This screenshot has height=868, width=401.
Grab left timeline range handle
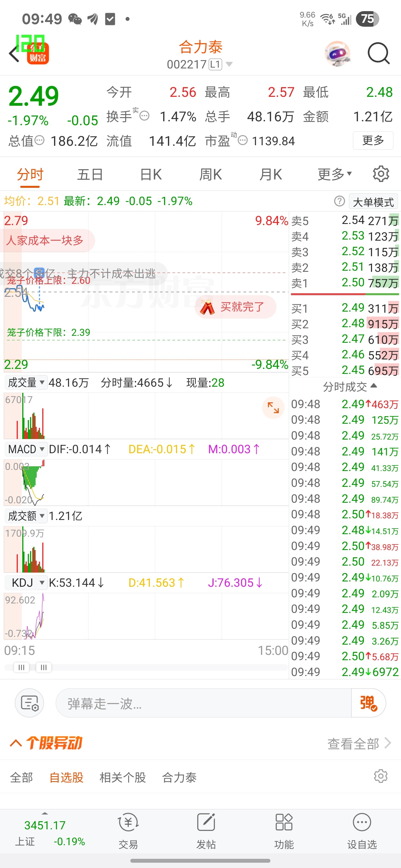tap(21, 667)
